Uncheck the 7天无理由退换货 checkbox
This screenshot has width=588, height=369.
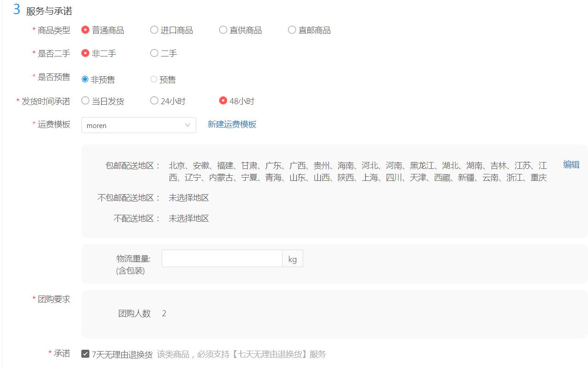(x=85, y=353)
